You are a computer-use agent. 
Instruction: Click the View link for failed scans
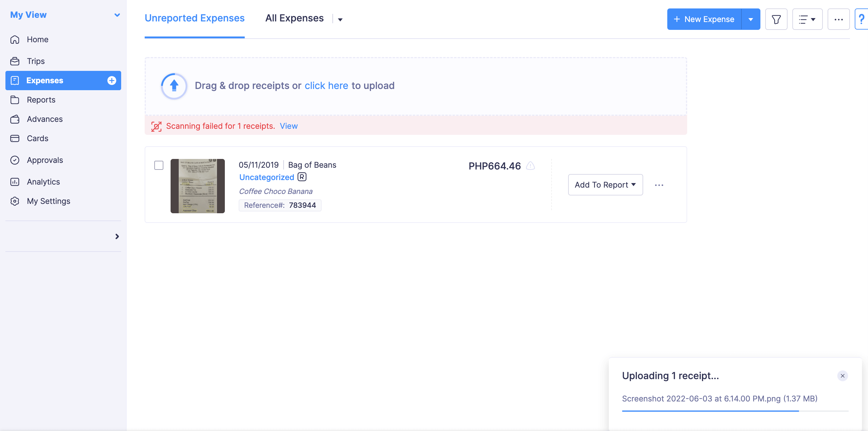[288, 126]
